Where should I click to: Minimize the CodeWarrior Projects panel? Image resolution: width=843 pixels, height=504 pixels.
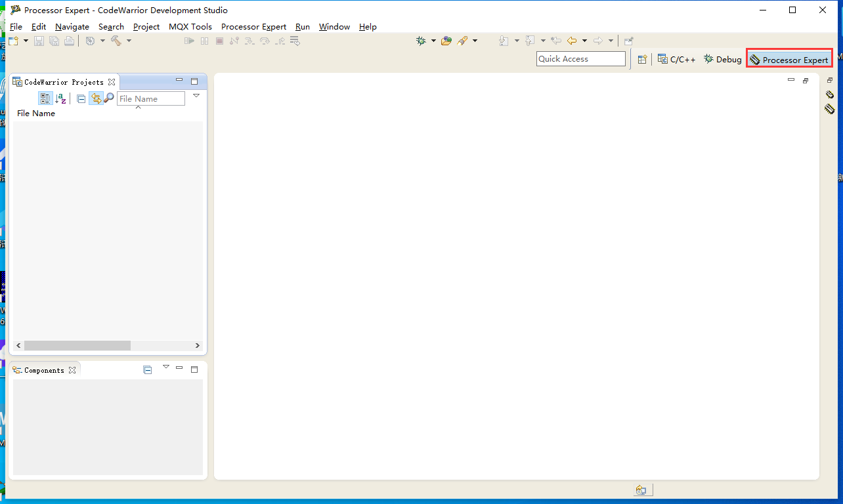[179, 81]
